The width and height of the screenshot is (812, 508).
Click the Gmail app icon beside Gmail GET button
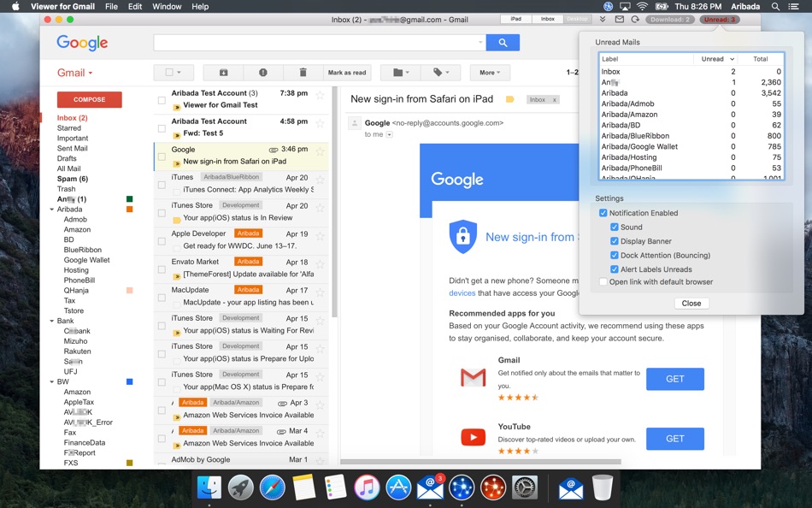pos(473,377)
